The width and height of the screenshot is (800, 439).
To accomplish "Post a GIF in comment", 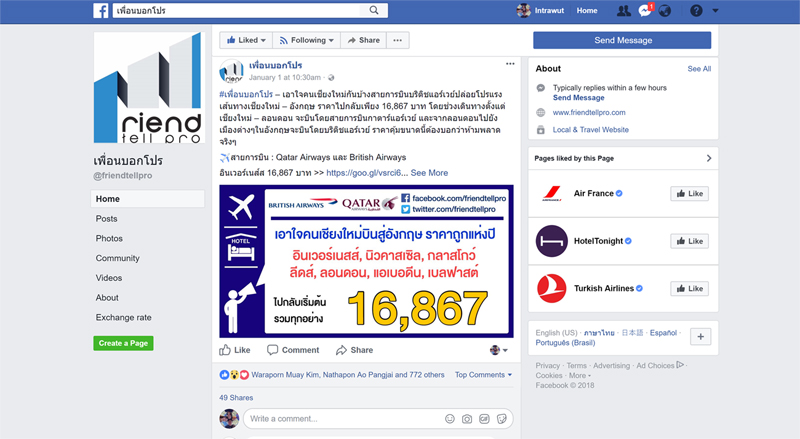I will [x=484, y=418].
